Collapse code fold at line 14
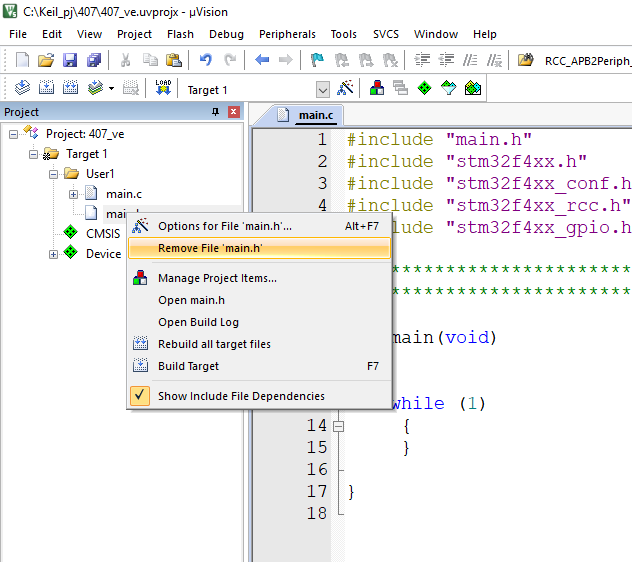 [339, 426]
